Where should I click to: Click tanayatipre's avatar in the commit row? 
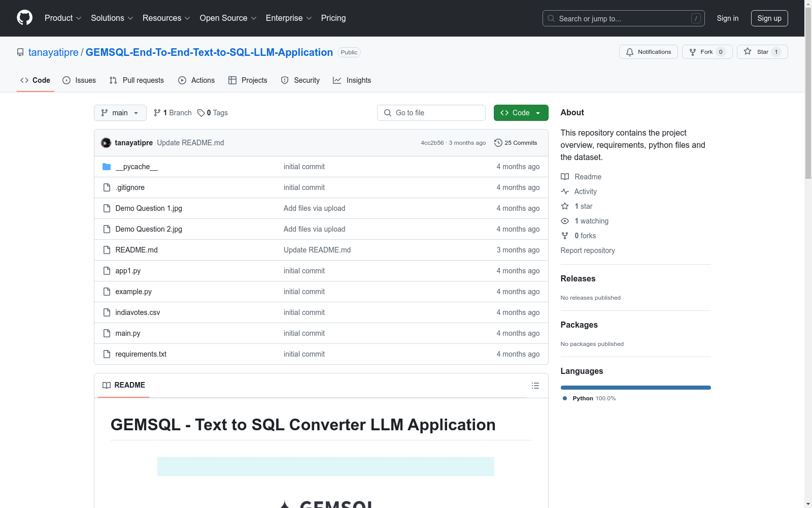tap(106, 143)
